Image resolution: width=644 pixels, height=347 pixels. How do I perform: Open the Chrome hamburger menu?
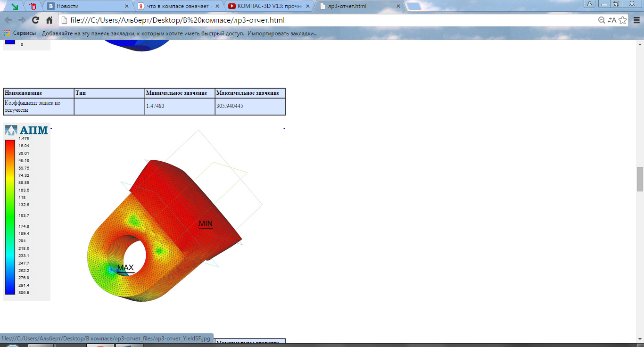pos(636,20)
